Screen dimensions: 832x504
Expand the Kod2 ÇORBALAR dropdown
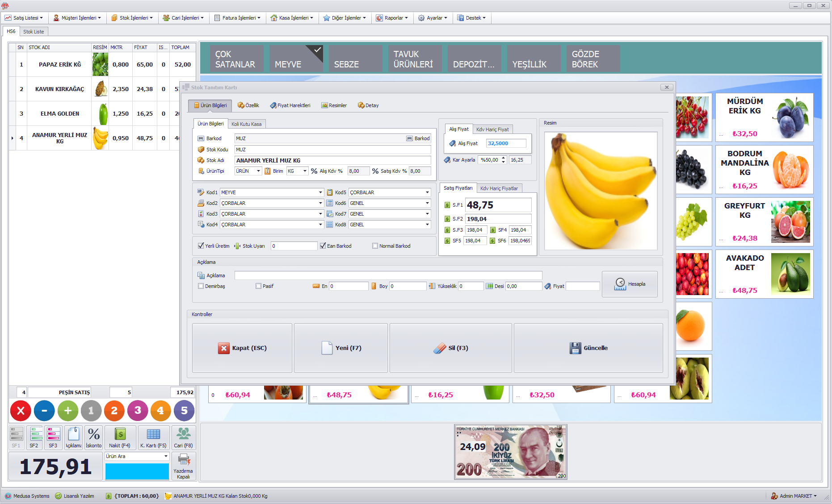pos(320,203)
